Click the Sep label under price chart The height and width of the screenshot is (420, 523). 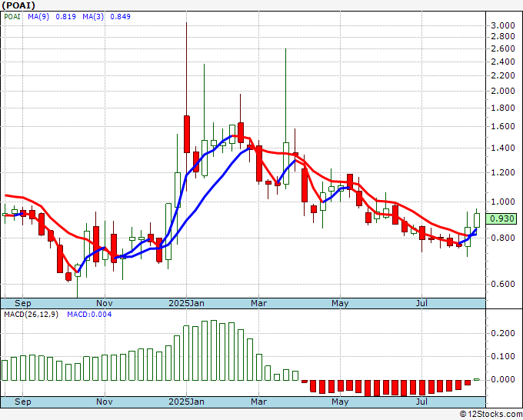point(23,303)
